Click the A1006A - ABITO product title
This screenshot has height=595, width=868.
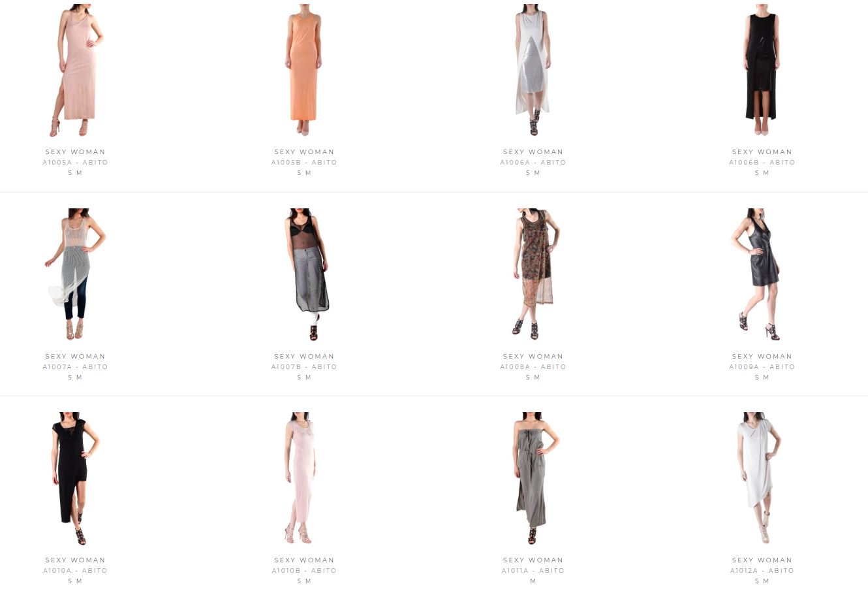coord(533,163)
